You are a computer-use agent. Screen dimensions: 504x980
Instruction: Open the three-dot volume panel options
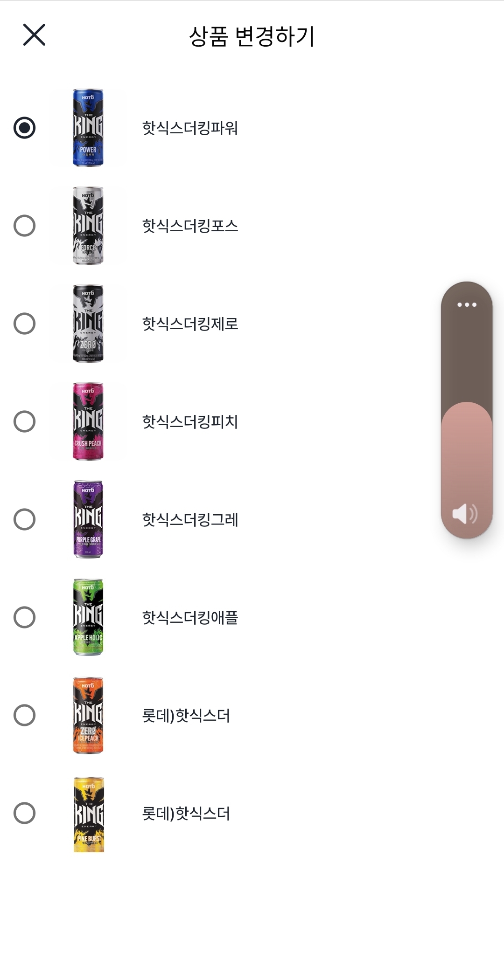click(x=467, y=305)
